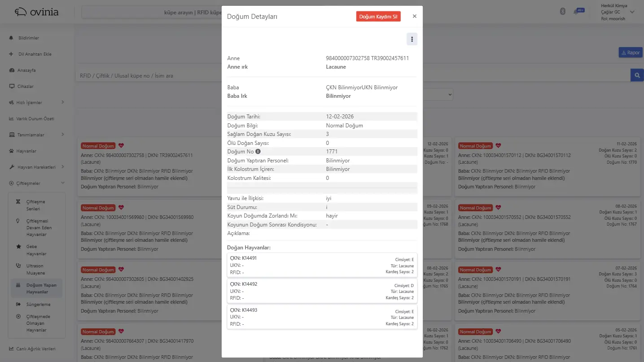Open Hayvanlar in the sidebar
Screen dimensions: 644x362
tap(27, 151)
